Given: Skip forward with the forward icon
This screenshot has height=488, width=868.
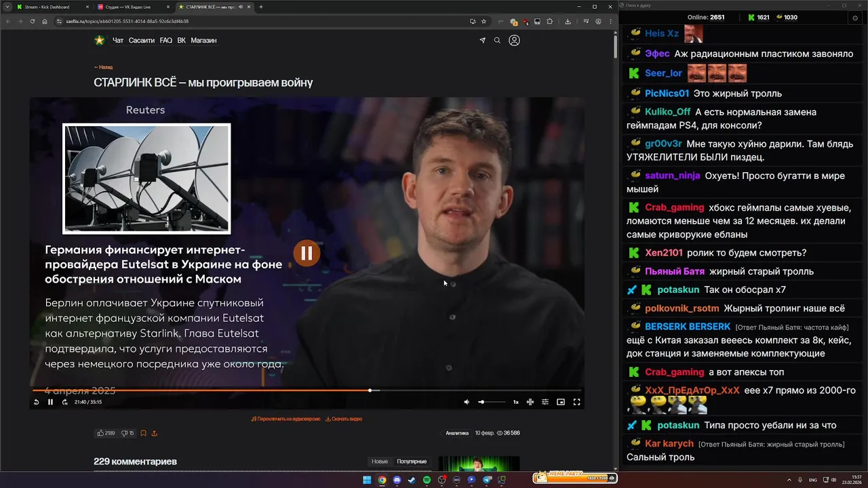Looking at the screenshot, I should (x=64, y=402).
